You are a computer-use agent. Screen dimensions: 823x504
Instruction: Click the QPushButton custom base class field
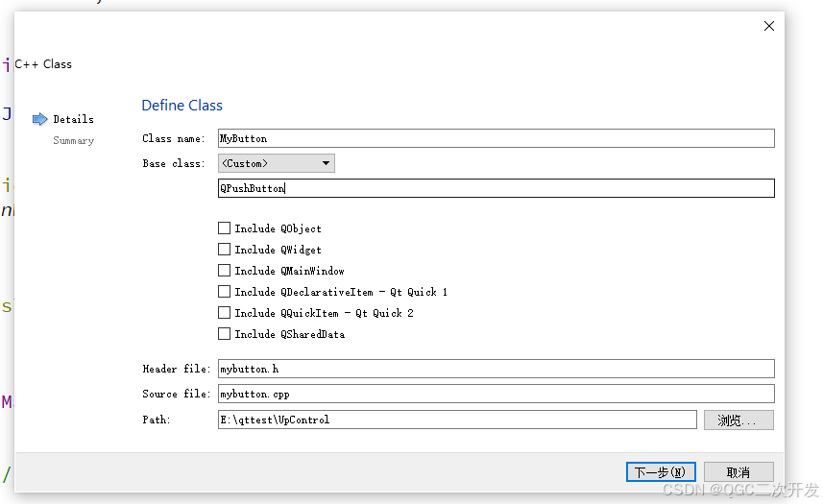[496, 188]
